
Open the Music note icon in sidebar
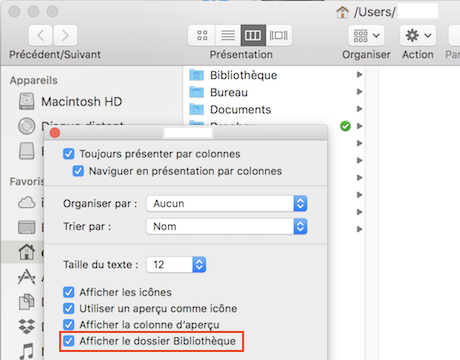(x=27, y=351)
